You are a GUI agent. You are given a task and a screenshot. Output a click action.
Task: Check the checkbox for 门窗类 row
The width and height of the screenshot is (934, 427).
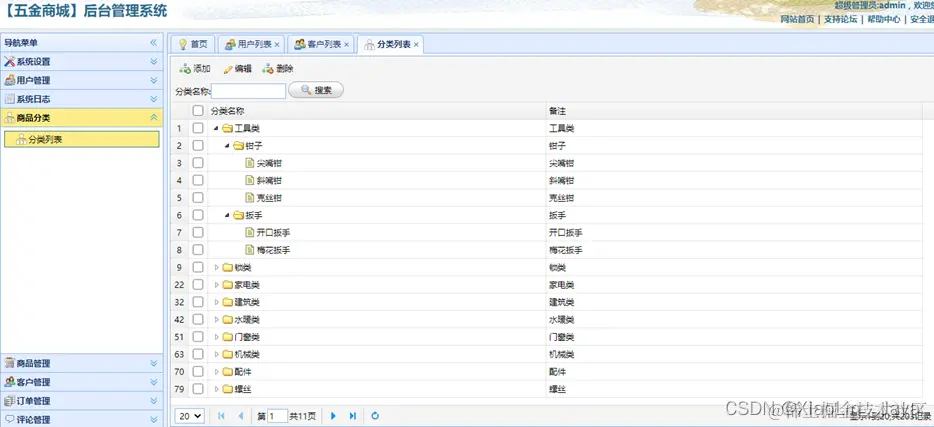[x=198, y=337]
